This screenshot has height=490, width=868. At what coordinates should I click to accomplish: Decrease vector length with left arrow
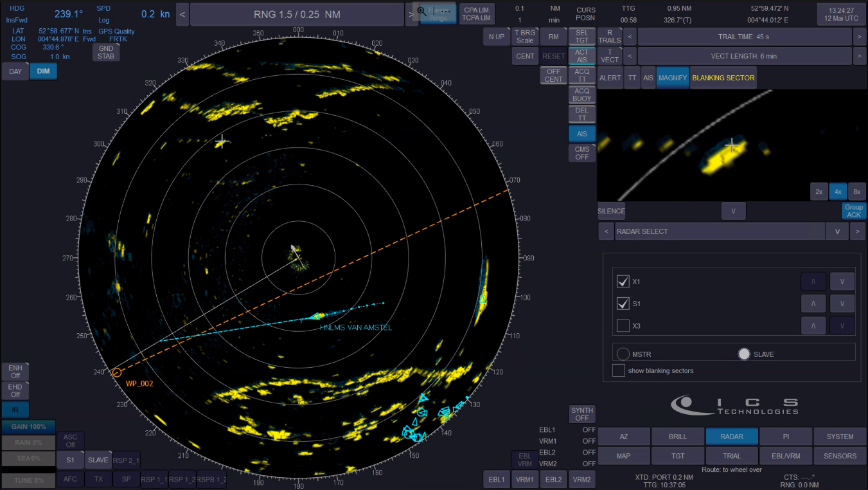630,56
